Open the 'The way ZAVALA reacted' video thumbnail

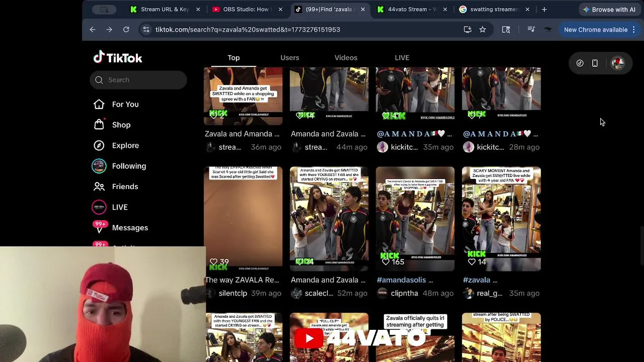coord(243,219)
